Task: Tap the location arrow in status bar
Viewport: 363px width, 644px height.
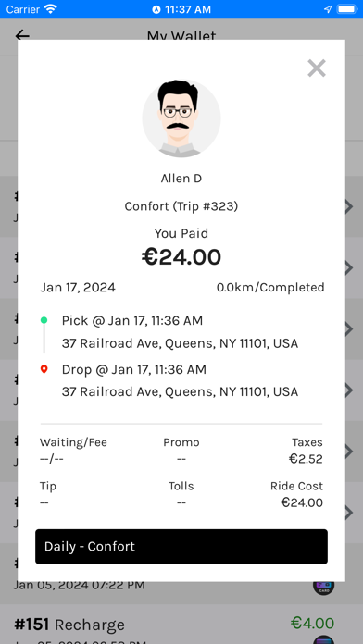Action: [x=328, y=9]
